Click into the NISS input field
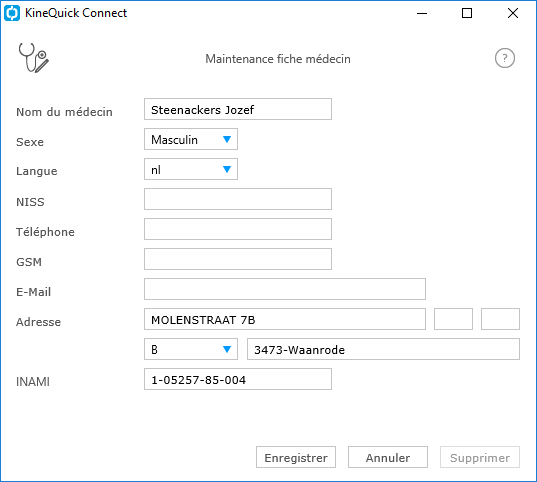 pos(238,199)
